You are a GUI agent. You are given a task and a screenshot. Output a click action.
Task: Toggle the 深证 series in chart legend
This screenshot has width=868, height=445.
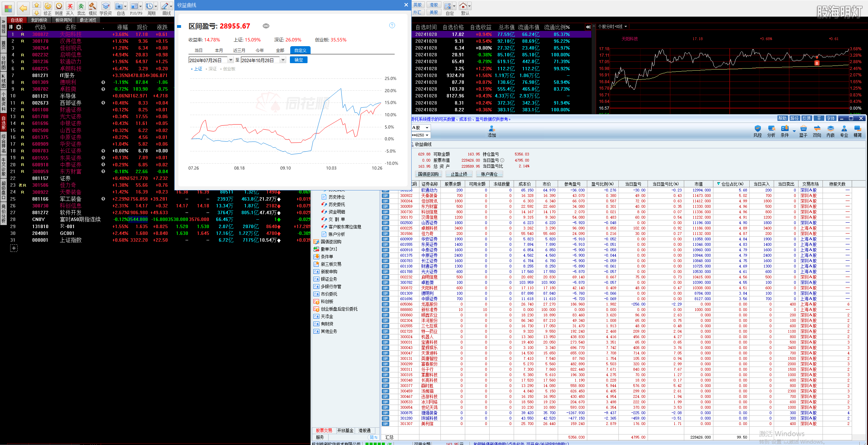coord(212,69)
